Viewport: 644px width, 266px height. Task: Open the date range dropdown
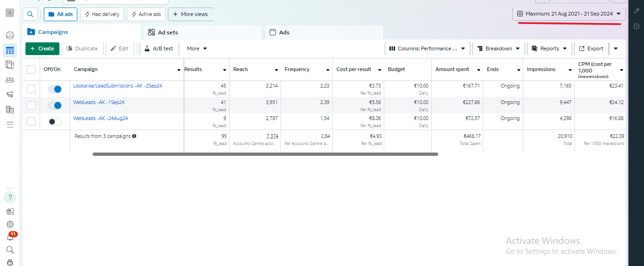pos(569,14)
